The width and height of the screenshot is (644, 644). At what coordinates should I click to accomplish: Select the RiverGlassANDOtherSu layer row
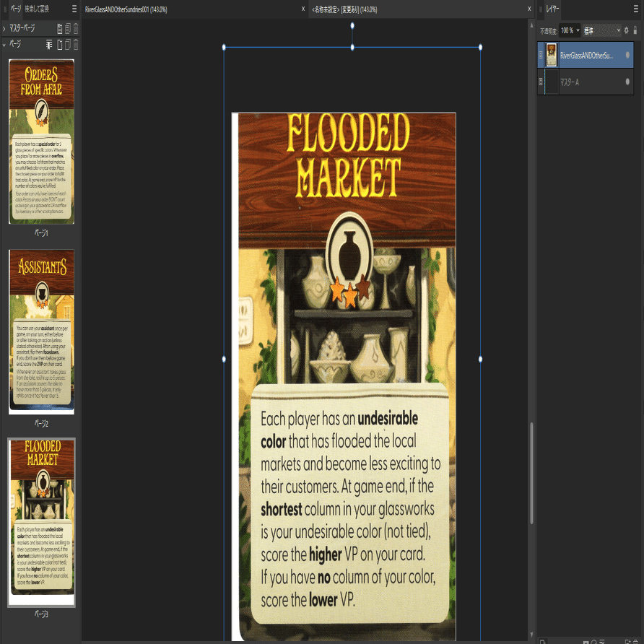[x=586, y=55]
